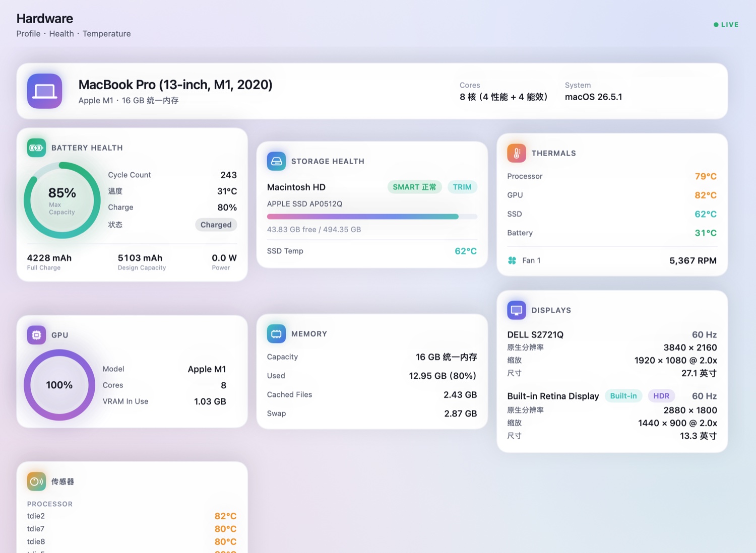756x553 pixels.
Task: Click the Built-in display badge
Action: [x=623, y=396]
